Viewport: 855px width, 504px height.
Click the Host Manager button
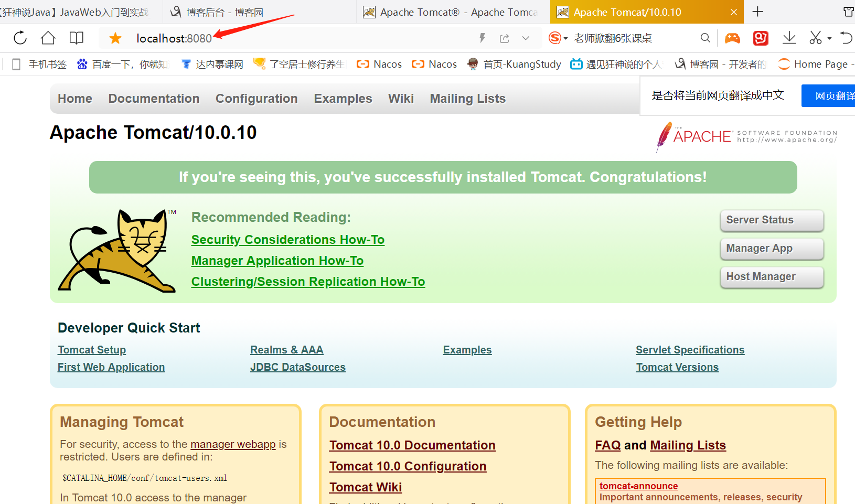click(772, 277)
